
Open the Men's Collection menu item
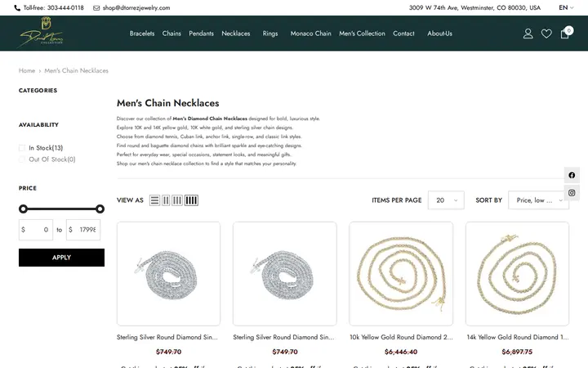tap(363, 34)
